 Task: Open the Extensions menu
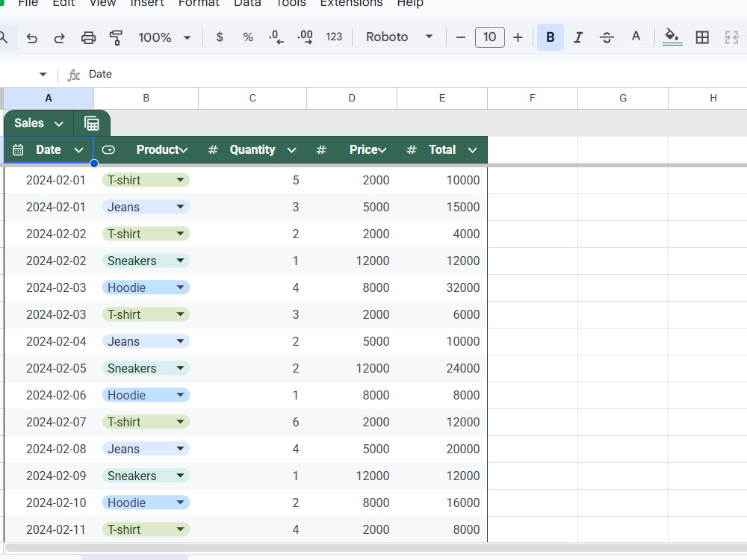(x=351, y=3)
